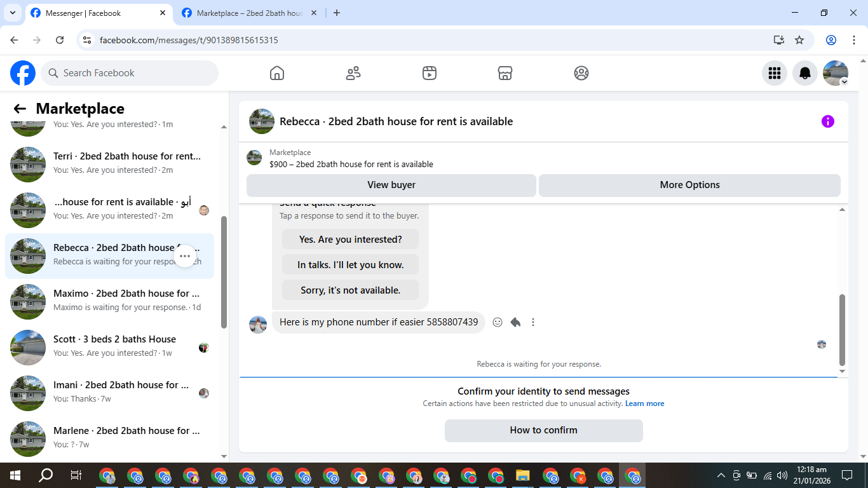Click the volume icon in the system tray
Viewport: 868px width, 488px height.
pyautogui.click(x=782, y=475)
